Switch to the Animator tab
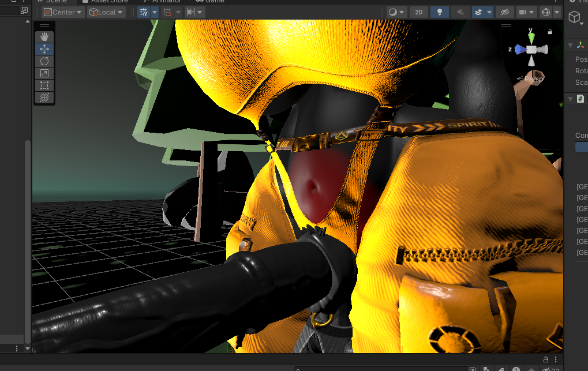Screen dimensions: 588x371 click(x=163, y=1)
